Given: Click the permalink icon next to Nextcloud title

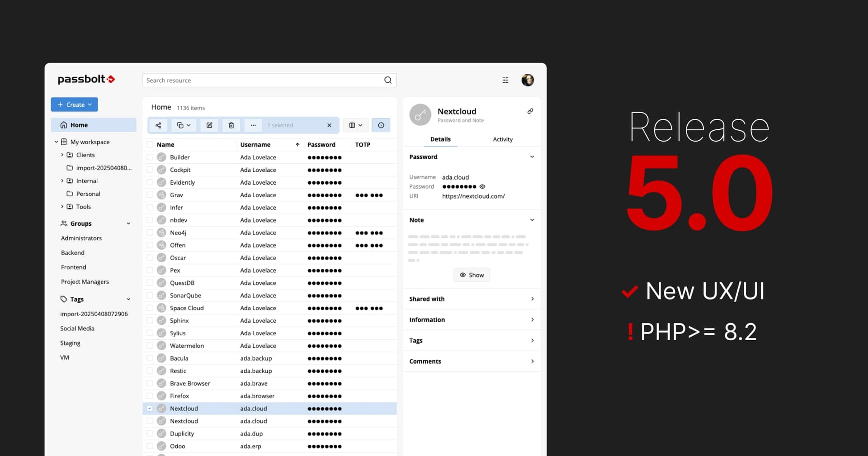Looking at the screenshot, I should [530, 111].
